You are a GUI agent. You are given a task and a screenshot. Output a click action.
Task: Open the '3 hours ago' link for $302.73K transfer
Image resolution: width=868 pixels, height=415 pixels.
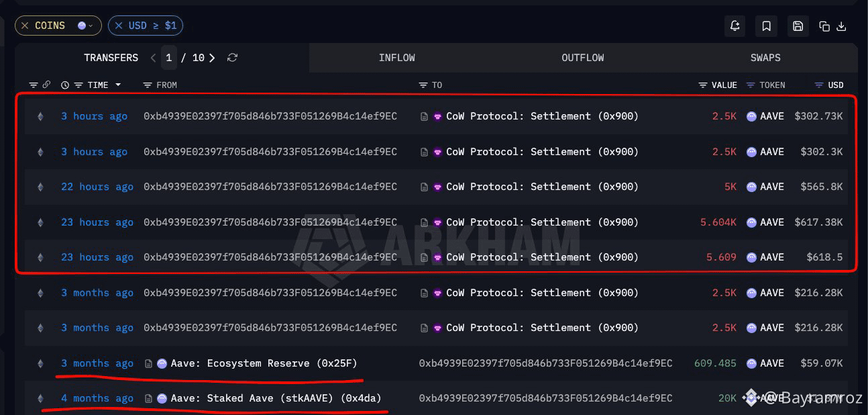tap(94, 116)
